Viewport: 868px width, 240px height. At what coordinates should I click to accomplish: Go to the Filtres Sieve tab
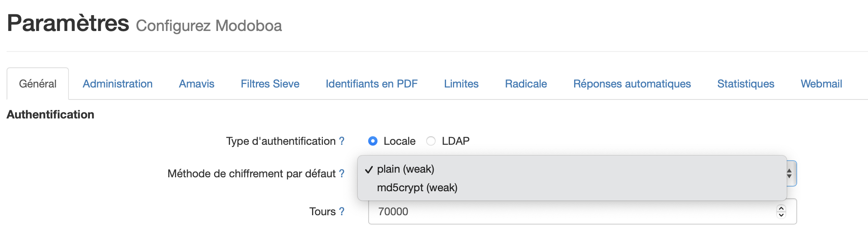click(x=270, y=84)
